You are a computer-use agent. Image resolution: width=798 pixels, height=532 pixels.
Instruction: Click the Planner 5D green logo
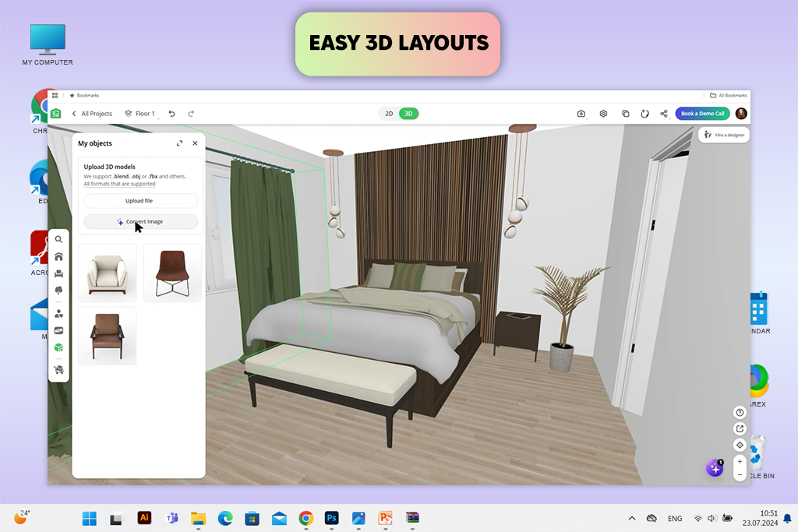pos(56,114)
